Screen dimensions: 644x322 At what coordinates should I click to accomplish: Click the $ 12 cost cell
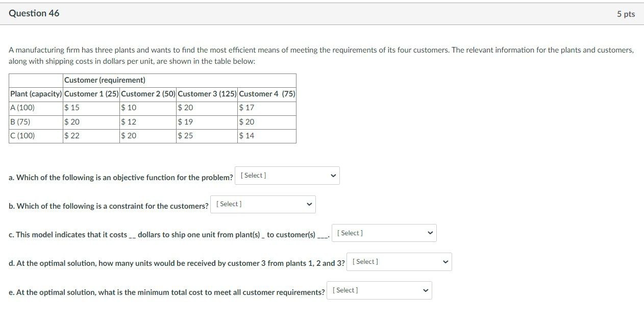(148, 122)
